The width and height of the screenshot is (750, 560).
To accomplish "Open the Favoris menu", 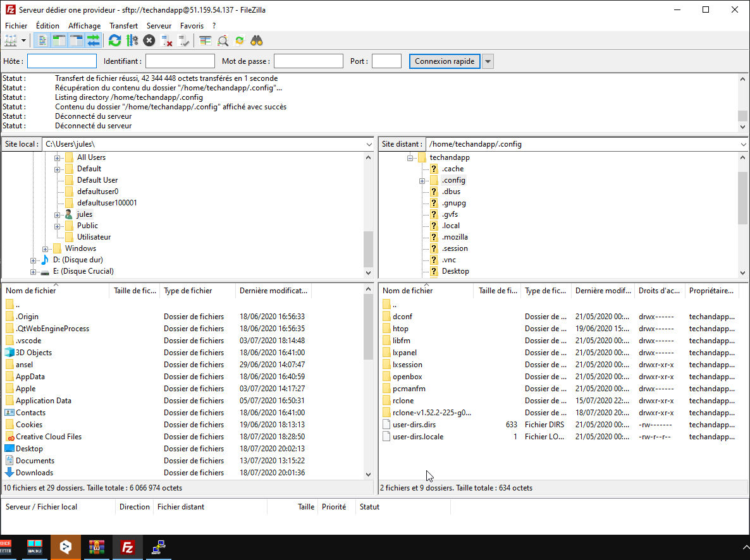I will coord(192,26).
